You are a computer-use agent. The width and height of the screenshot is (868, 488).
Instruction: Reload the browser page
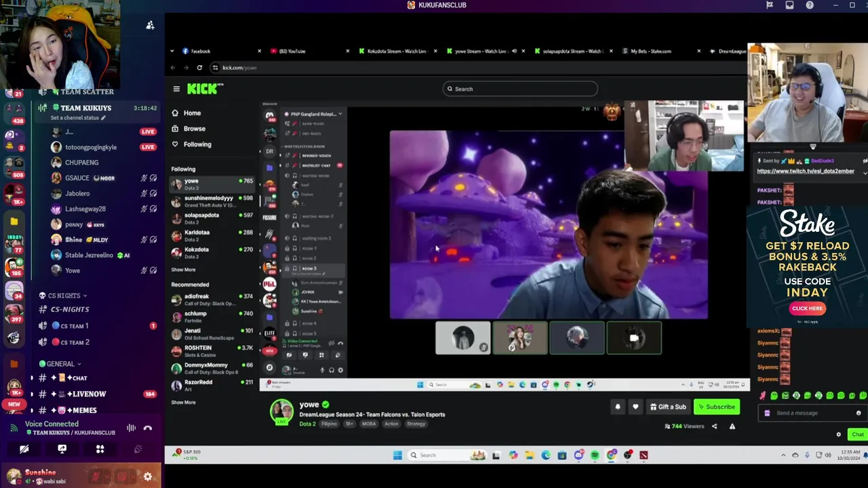pyautogui.click(x=199, y=67)
